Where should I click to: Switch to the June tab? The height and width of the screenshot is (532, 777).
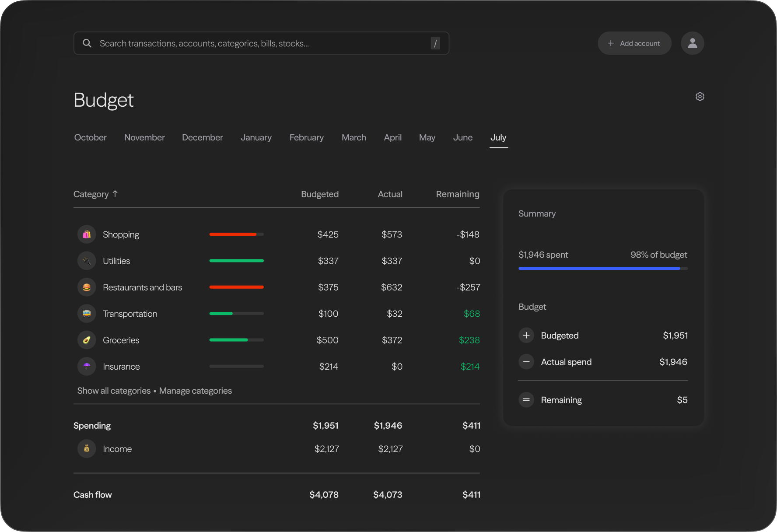[x=462, y=137]
